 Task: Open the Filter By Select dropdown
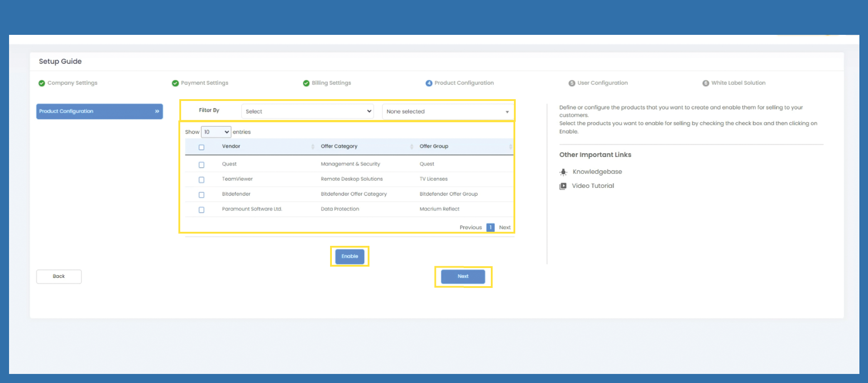tap(307, 111)
